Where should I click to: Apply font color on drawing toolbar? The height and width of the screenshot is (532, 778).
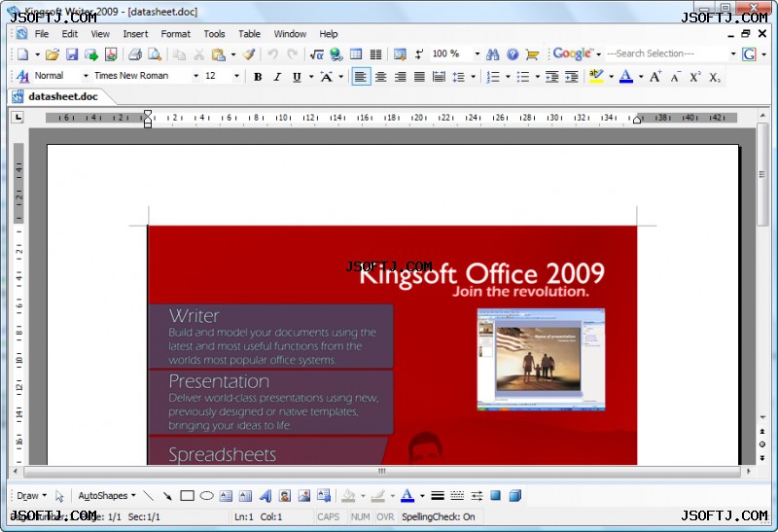click(x=407, y=496)
